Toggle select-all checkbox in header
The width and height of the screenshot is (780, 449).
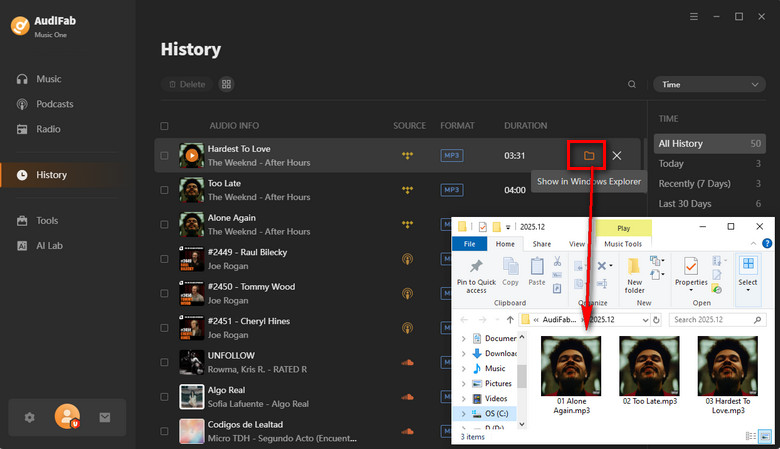(x=164, y=126)
